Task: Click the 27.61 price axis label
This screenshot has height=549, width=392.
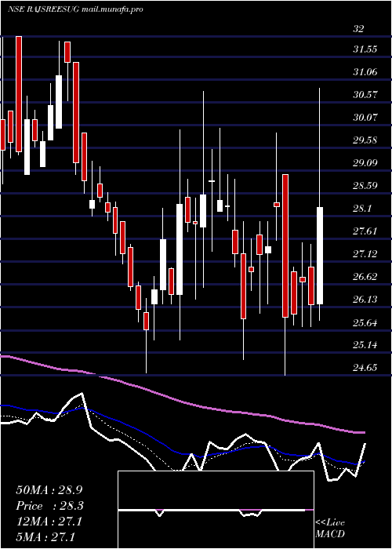Action: tap(365, 231)
